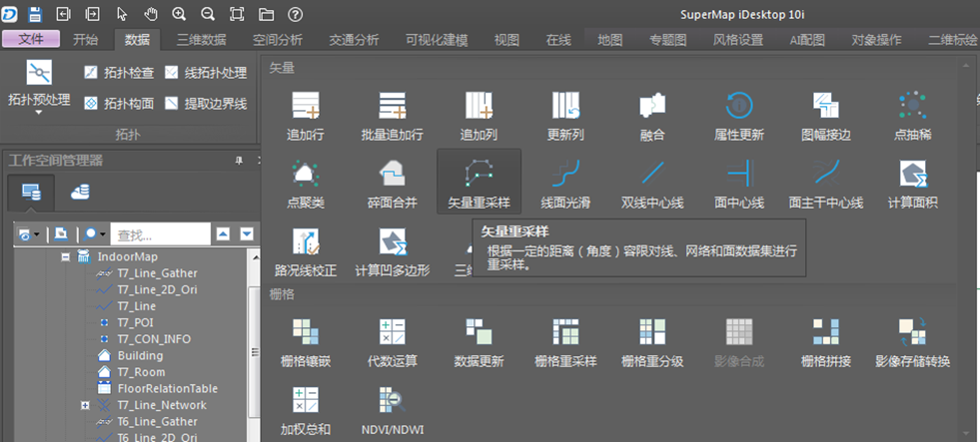Click the find previous up-arrow button

223,234
